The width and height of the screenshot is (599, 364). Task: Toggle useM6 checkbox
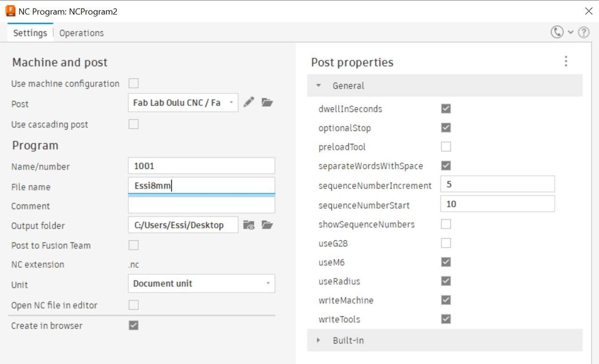[446, 262]
